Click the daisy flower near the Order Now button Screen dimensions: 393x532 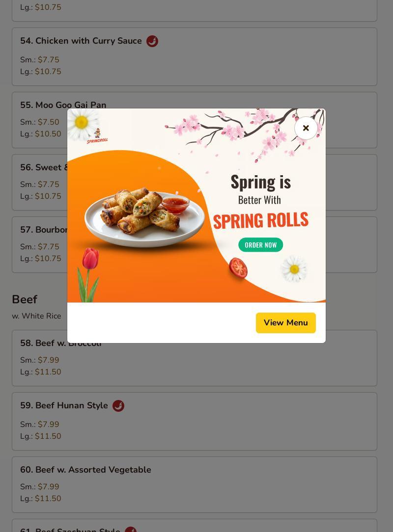(294, 269)
